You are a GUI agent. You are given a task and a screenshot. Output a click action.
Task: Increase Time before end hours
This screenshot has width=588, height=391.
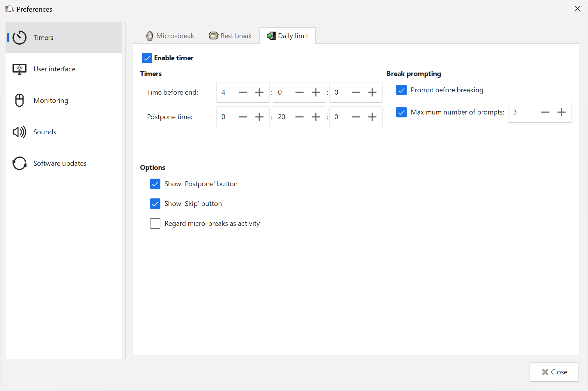259,92
